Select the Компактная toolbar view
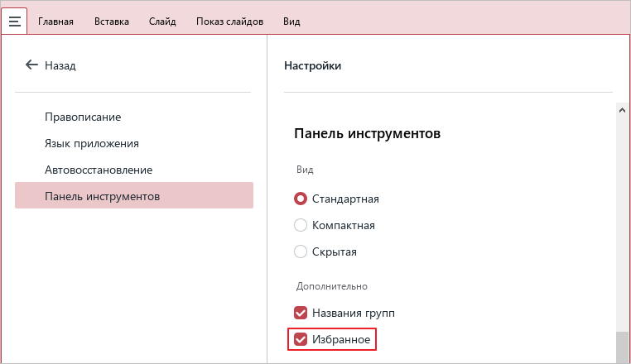 [301, 225]
